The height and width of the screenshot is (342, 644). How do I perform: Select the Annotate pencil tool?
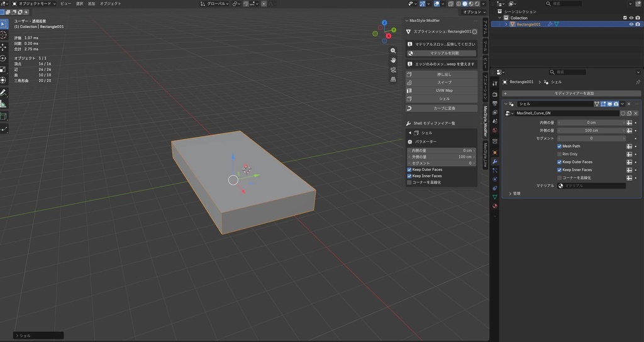tap(3, 93)
